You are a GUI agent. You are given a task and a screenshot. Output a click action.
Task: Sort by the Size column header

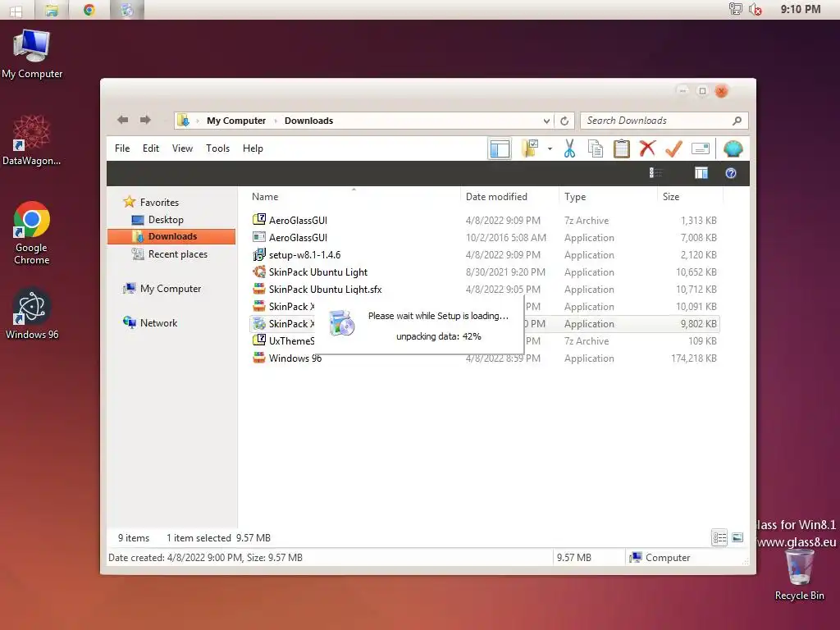[x=671, y=197]
